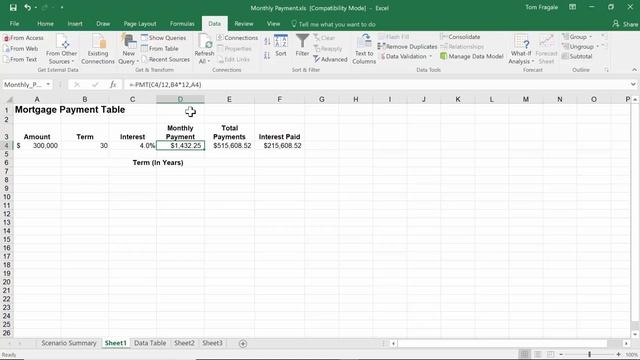Select cell with Interest Paid $215,608.52
The image size is (640, 360).
[x=279, y=146]
